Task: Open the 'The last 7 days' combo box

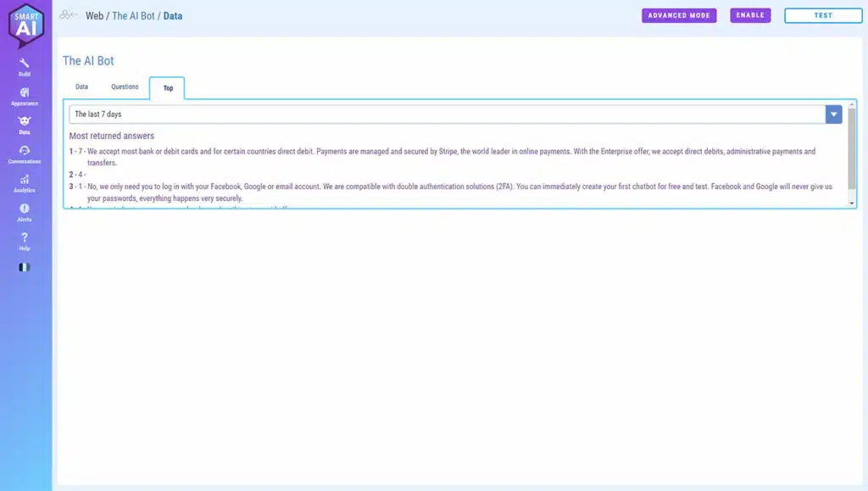Action: pos(447,114)
